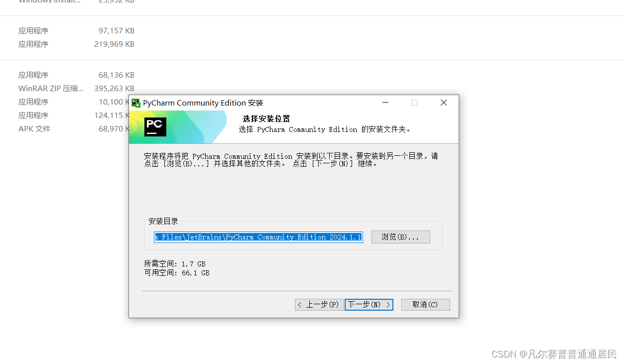Click 应用程序 in the 124,115 KB row
This screenshot has width=624, height=364.
click(33, 116)
